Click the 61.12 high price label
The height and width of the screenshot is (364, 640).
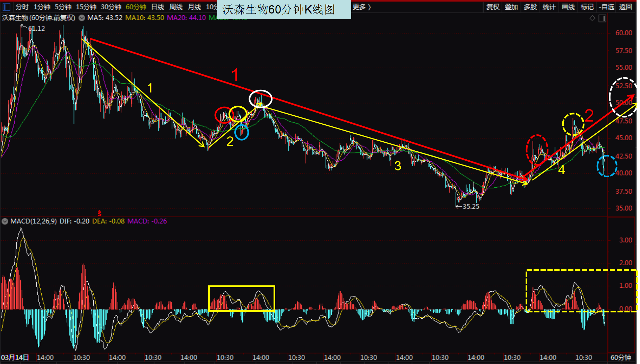tap(36, 29)
